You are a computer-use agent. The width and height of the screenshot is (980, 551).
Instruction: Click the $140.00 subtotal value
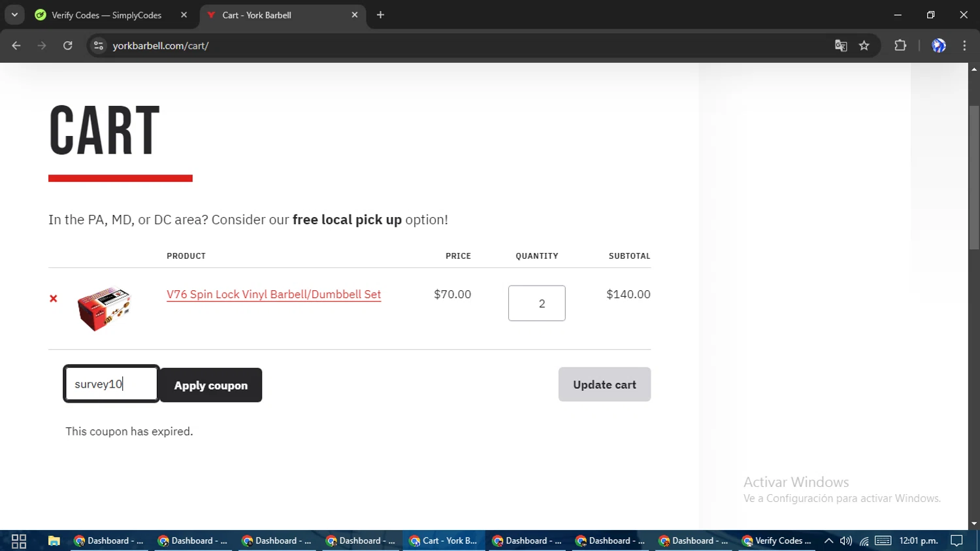pyautogui.click(x=629, y=294)
